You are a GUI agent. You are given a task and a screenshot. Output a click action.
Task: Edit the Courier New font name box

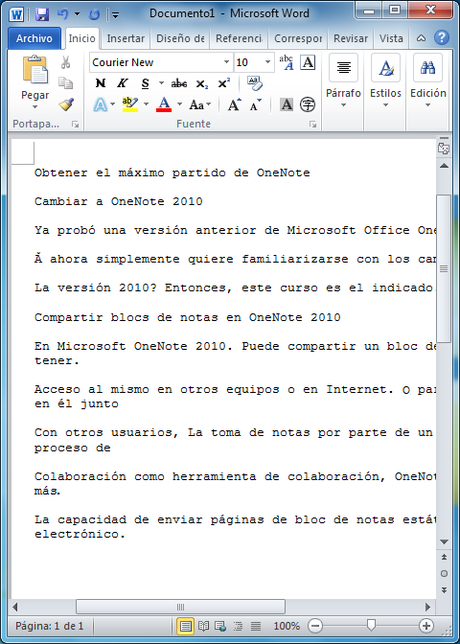(156, 62)
